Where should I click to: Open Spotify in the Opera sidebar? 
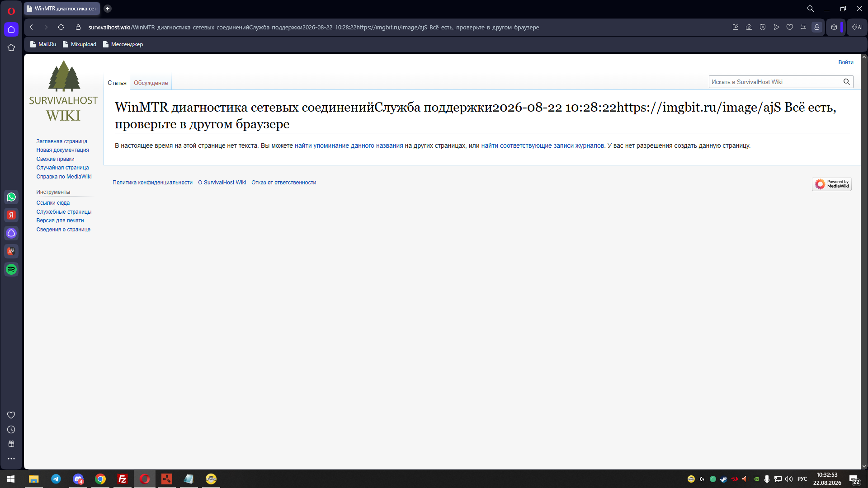point(11,269)
